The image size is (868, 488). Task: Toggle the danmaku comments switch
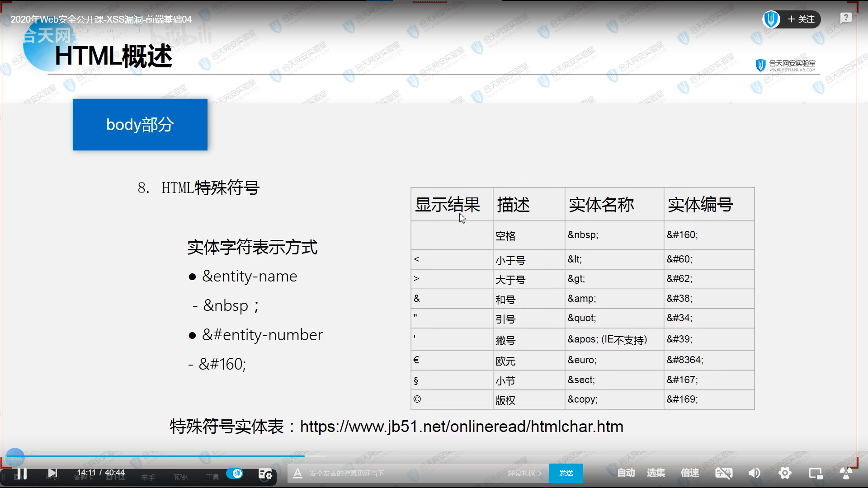235,473
